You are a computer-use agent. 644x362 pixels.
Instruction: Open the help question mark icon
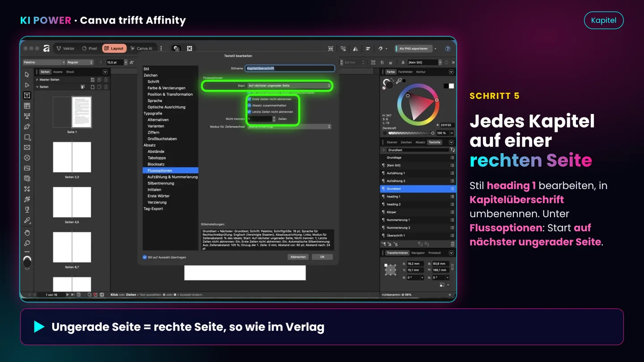(448, 48)
